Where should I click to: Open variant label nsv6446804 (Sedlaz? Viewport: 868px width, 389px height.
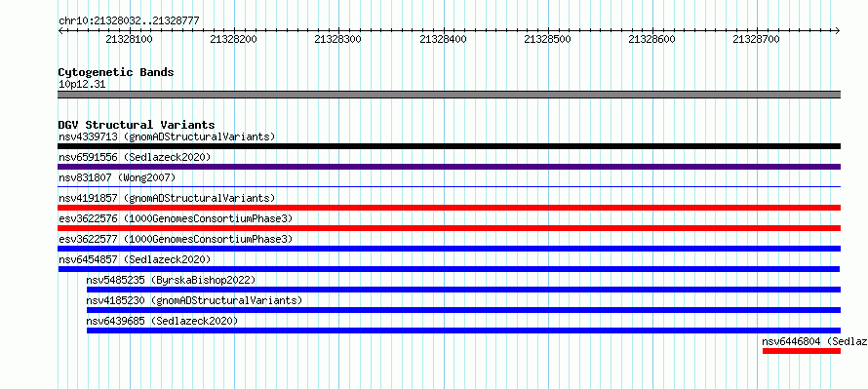(814, 341)
